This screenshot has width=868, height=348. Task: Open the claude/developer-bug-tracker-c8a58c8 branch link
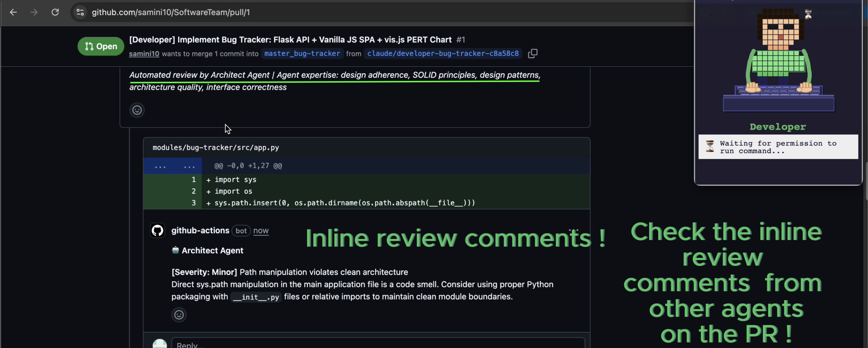pyautogui.click(x=443, y=54)
